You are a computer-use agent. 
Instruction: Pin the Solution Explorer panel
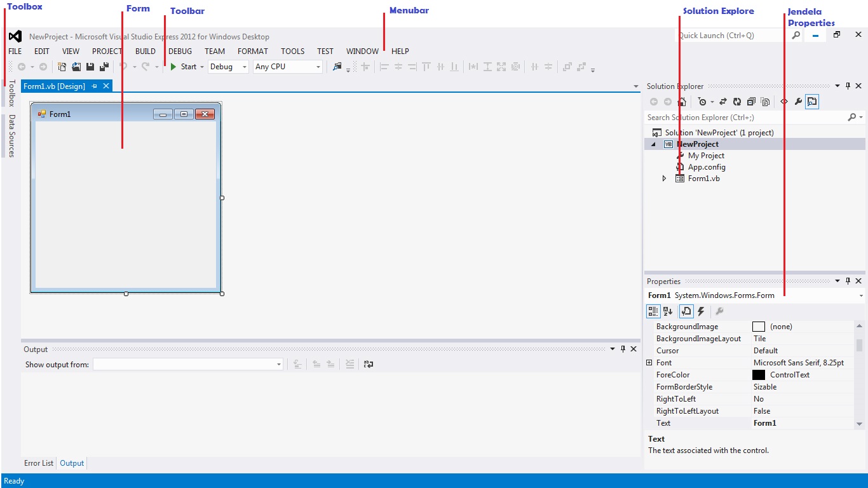pos(848,86)
